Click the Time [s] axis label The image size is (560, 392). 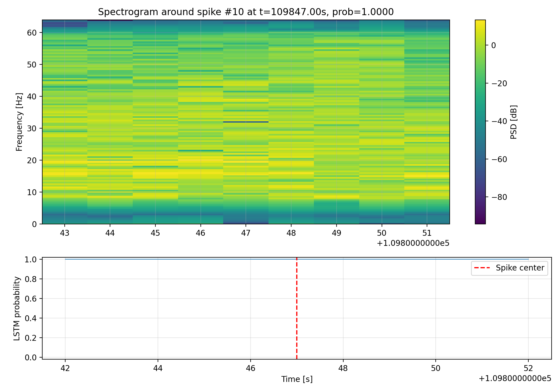click(297, 379)
